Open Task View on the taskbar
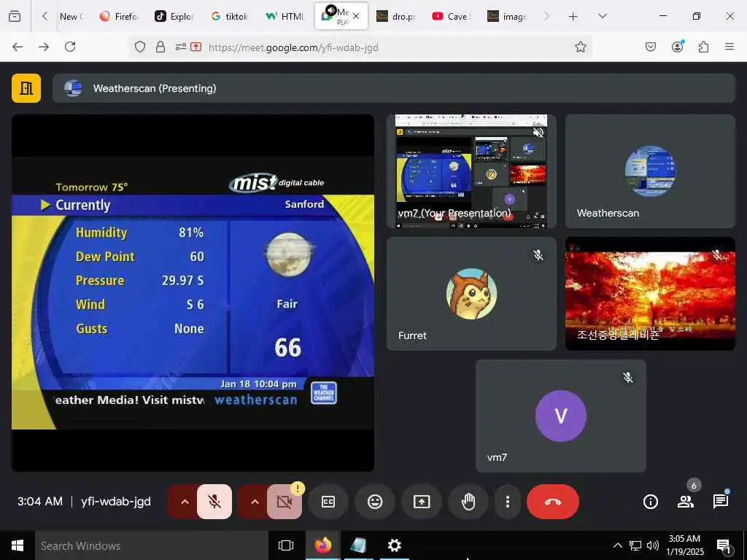 click(x=286, y=545)
